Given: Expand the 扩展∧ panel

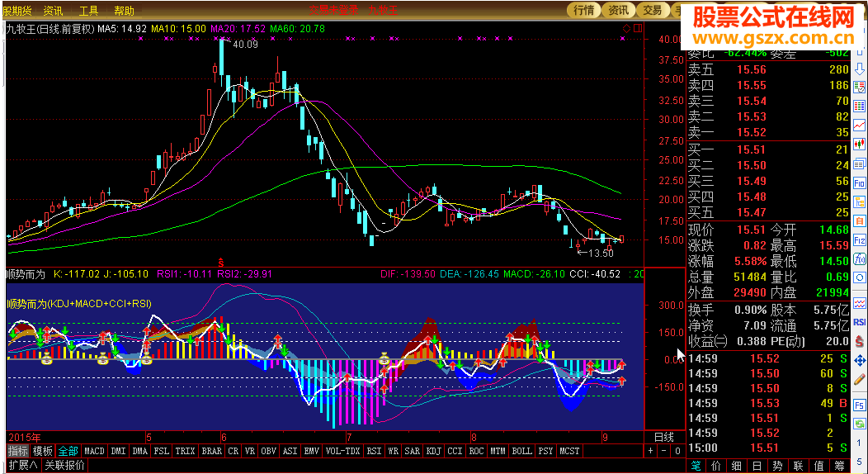Looking at the screenshot, I should (23, 465).
